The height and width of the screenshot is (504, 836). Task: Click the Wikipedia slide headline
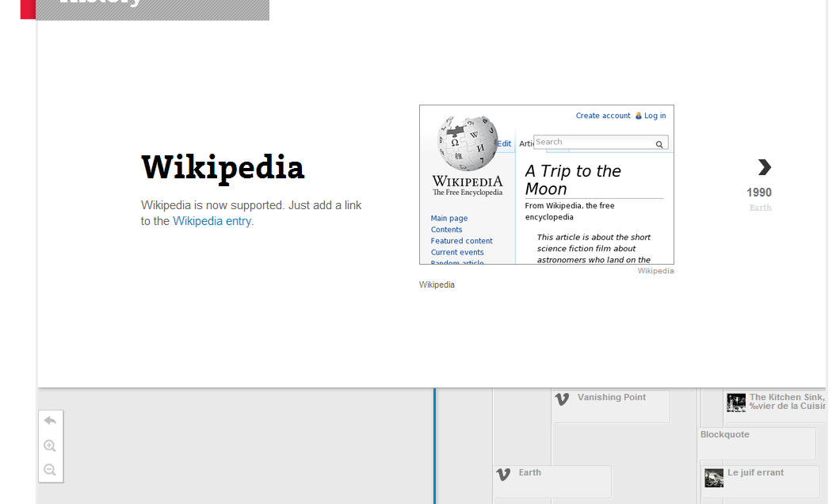(223, 168)
